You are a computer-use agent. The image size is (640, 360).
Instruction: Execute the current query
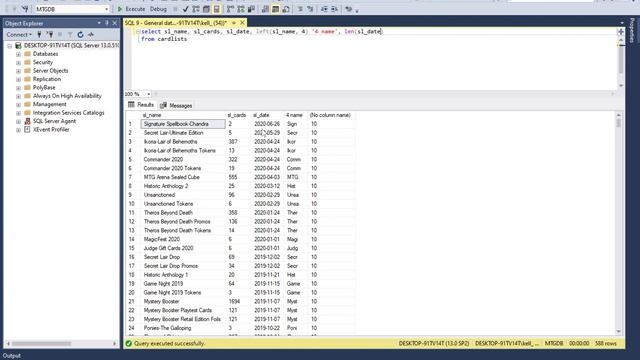pyautogui.click(x=131, y=9)
